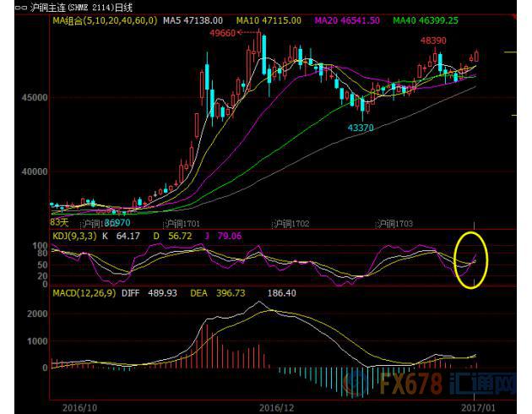
Task: Select the green MA40 46399.25 readout
Action: 426,20
